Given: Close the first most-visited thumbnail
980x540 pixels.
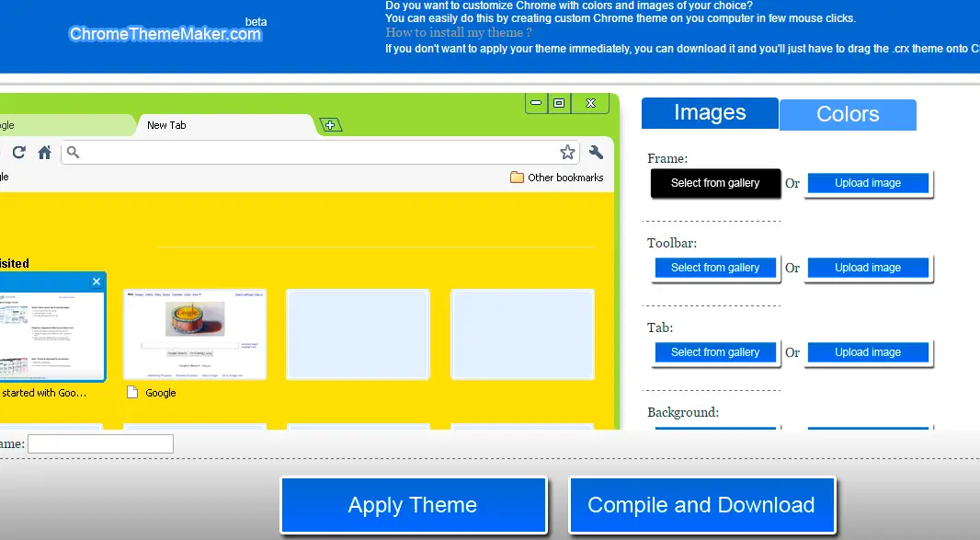Looking at the screenshot, I should pos(97,281).
